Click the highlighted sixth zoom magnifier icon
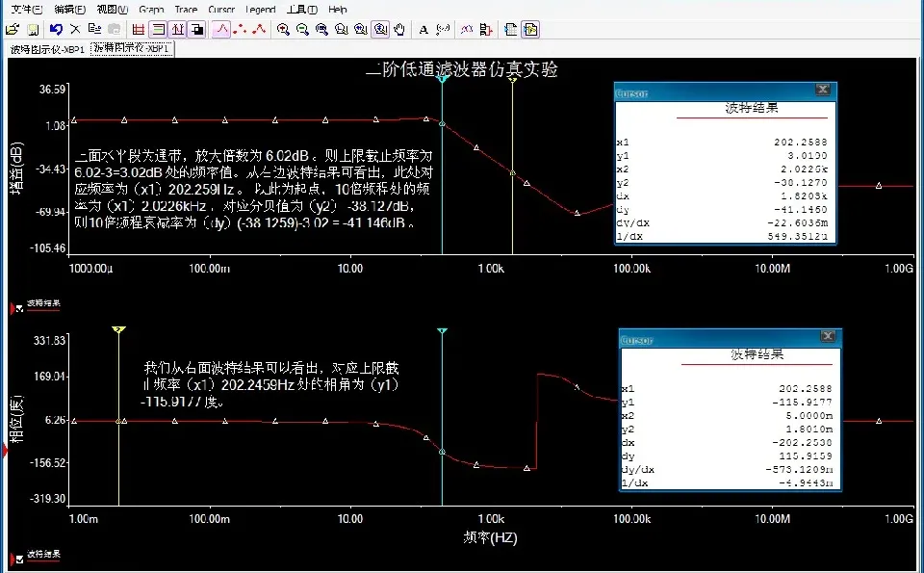924x573 pixels. tap(381, 29)
